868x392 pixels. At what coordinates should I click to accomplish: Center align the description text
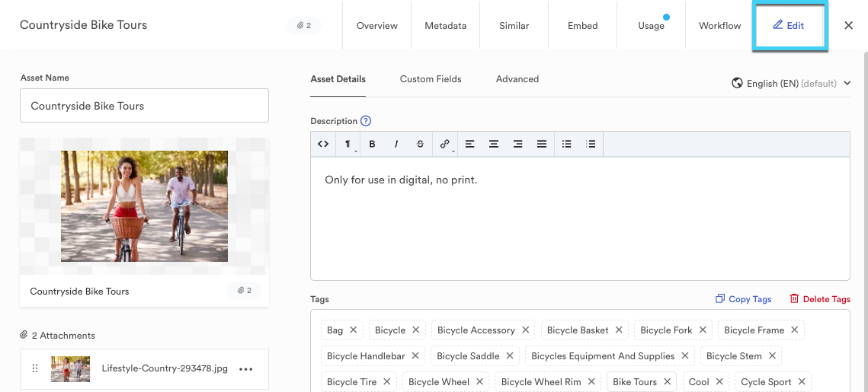(494, 144)
